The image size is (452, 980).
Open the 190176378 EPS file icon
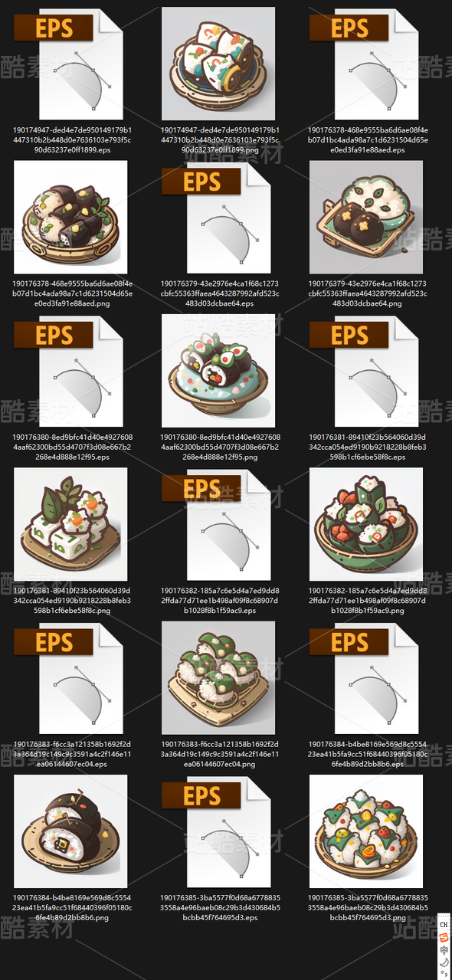coord(365,63)
